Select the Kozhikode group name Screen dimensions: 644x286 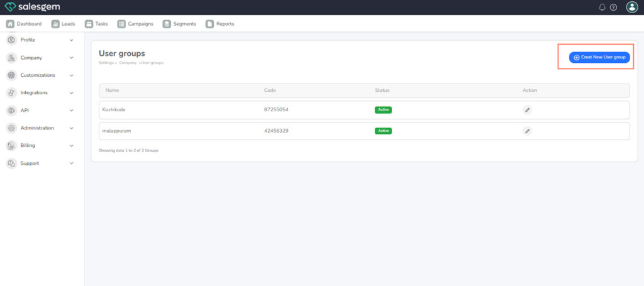point(114,110)
